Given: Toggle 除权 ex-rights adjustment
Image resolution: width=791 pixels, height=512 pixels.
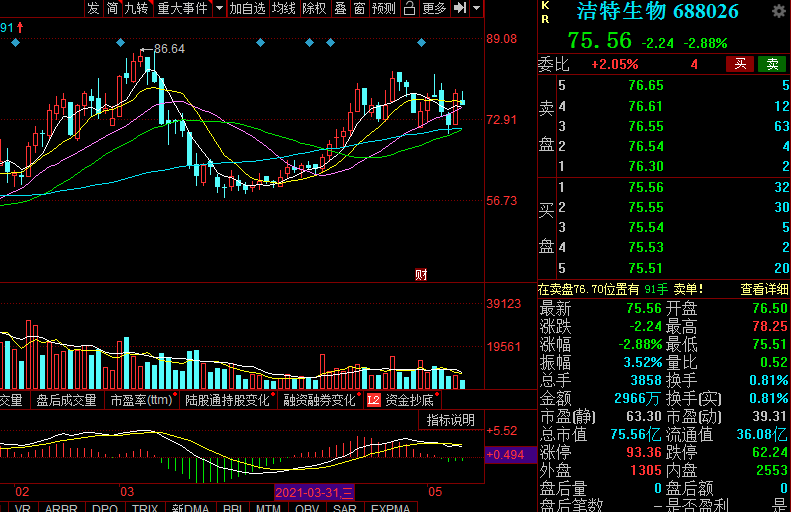Looking at the screenshot, I should (314, 9).
